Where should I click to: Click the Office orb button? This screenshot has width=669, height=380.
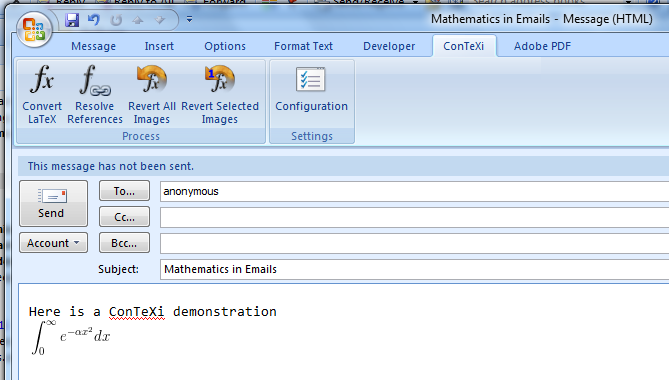pos(34,29)
